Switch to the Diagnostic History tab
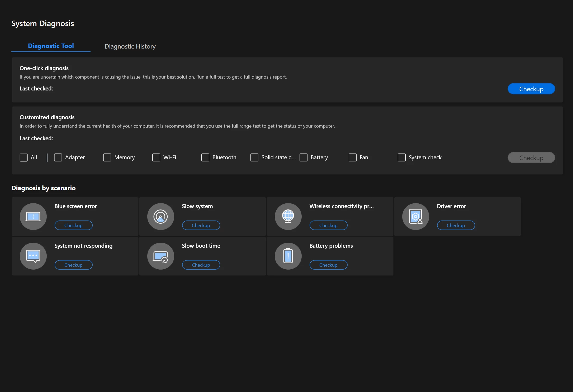The image size is (573, 392). (130, 46)
